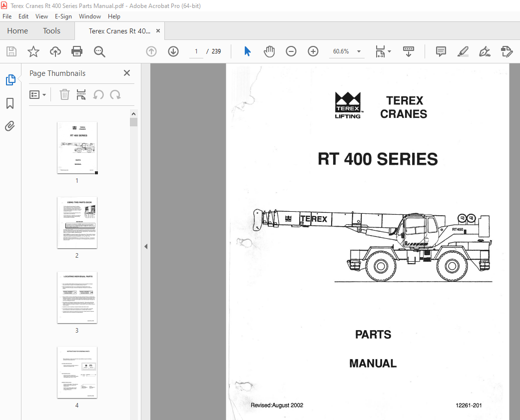
Task: Open the zoom level dropdown arrow
Action: (x=359, y=51)
